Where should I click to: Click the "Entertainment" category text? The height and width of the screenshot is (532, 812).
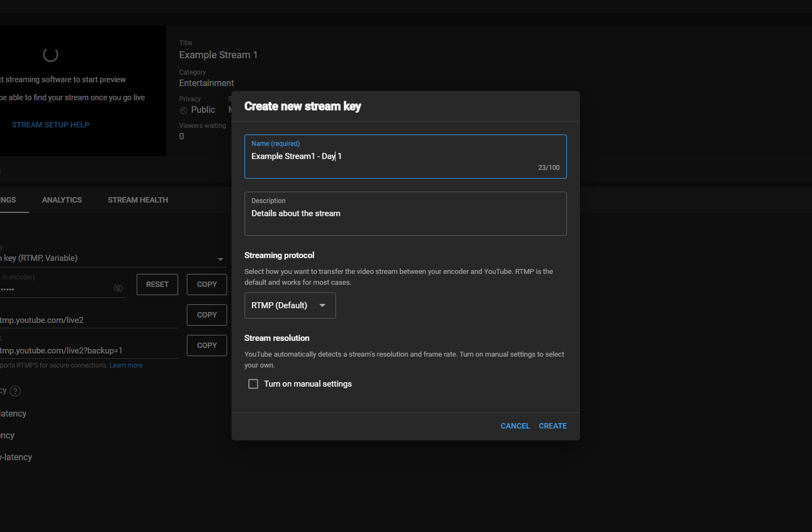(206, 83)
